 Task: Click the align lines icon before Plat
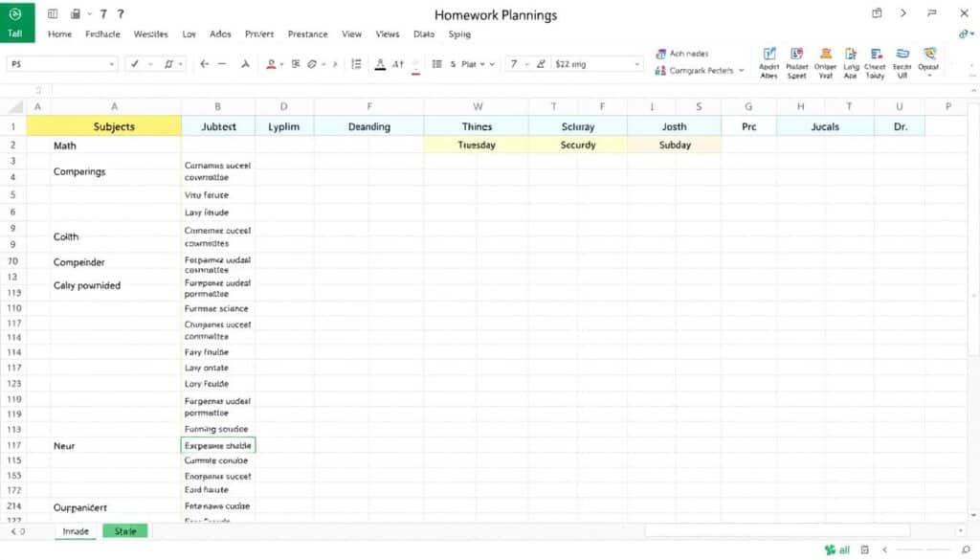tap(436, 64)
